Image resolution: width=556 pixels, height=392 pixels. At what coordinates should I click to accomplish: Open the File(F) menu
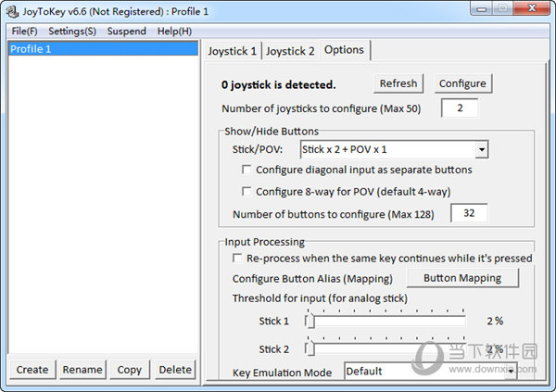pos(24,32)
